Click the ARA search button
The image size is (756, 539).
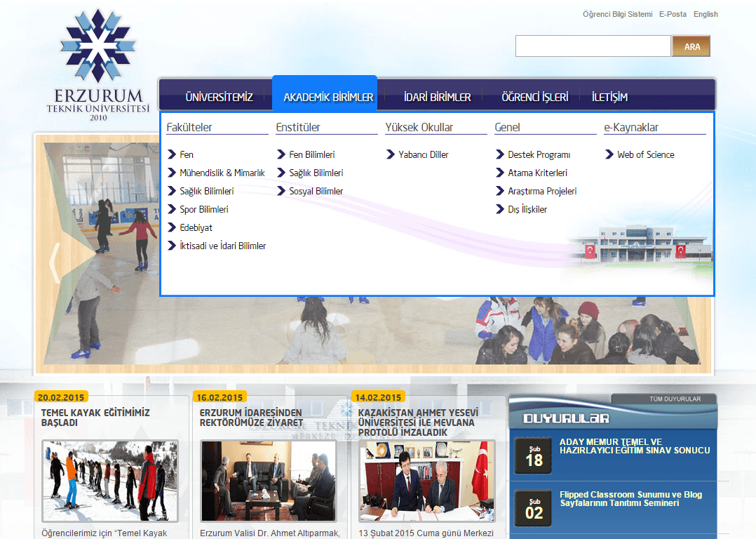click(x=691, y=46)
